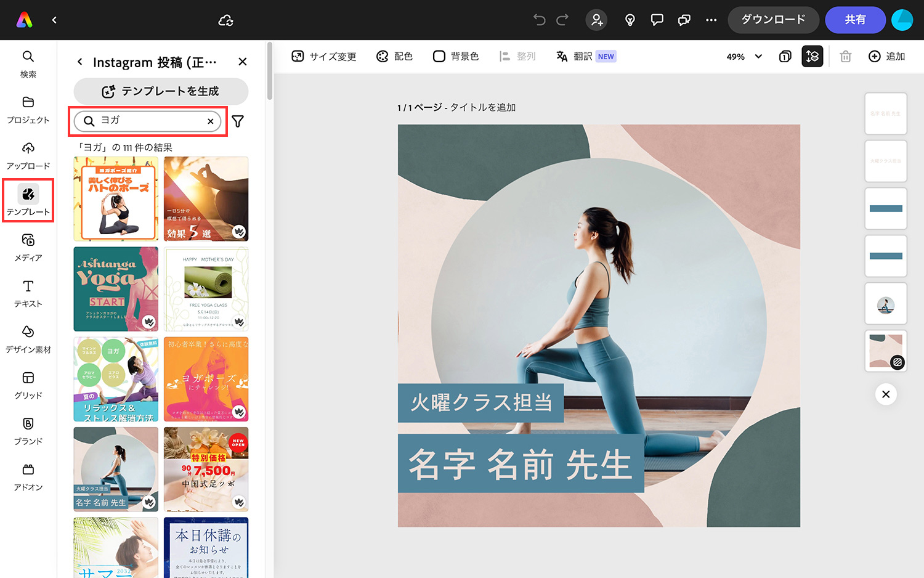Select the 名字 名前 先生 text on canvas
This screenshot has height=578, width=924.
click(x=521, y=463)
